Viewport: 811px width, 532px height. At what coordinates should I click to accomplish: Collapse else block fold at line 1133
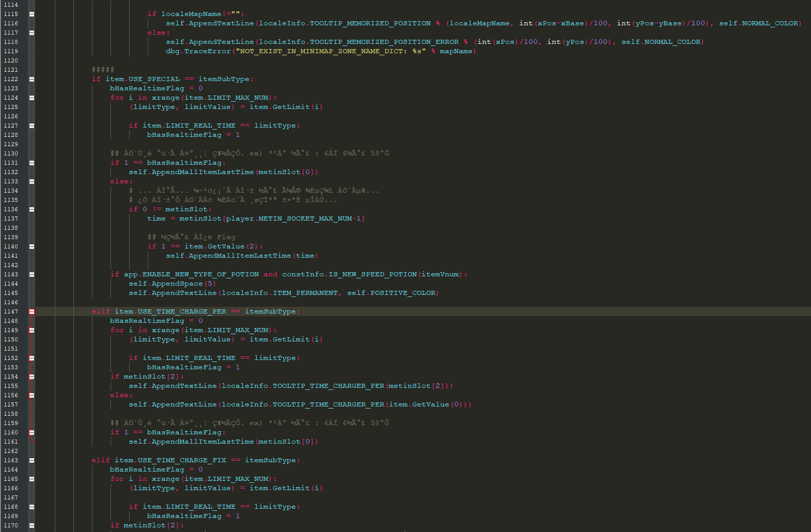click(x=32, y=181)
